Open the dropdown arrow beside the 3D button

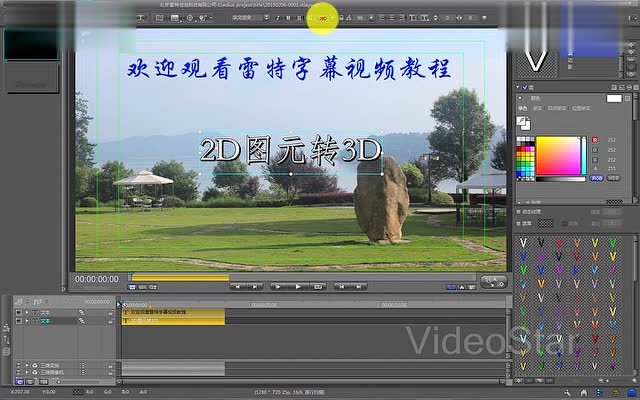tap(332, 18)
